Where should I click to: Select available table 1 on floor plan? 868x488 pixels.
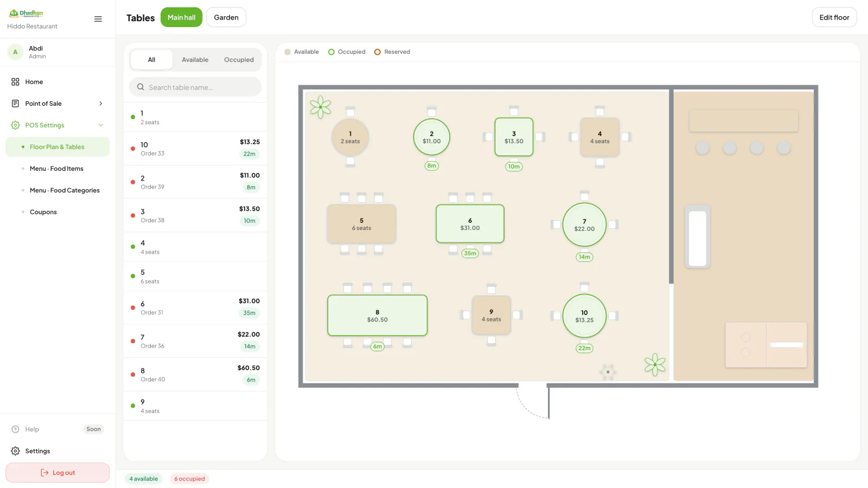pyautogui.click(x=350, y=137)
